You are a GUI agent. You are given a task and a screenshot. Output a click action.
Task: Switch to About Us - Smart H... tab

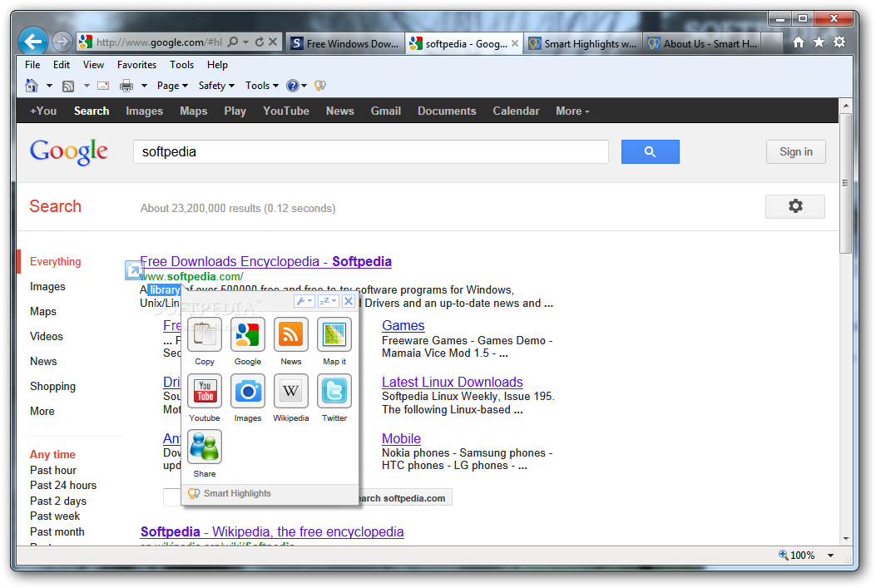click(702, 43)
